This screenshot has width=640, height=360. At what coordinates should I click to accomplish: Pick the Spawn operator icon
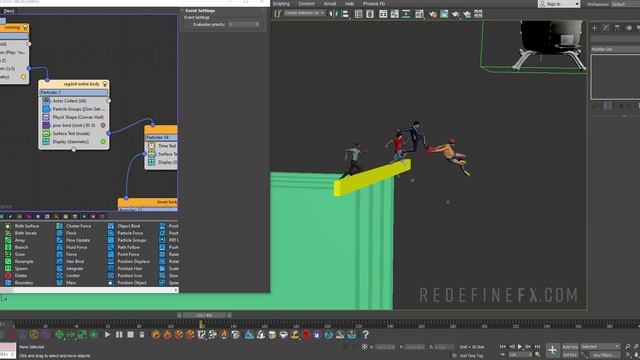click(8, 269)
